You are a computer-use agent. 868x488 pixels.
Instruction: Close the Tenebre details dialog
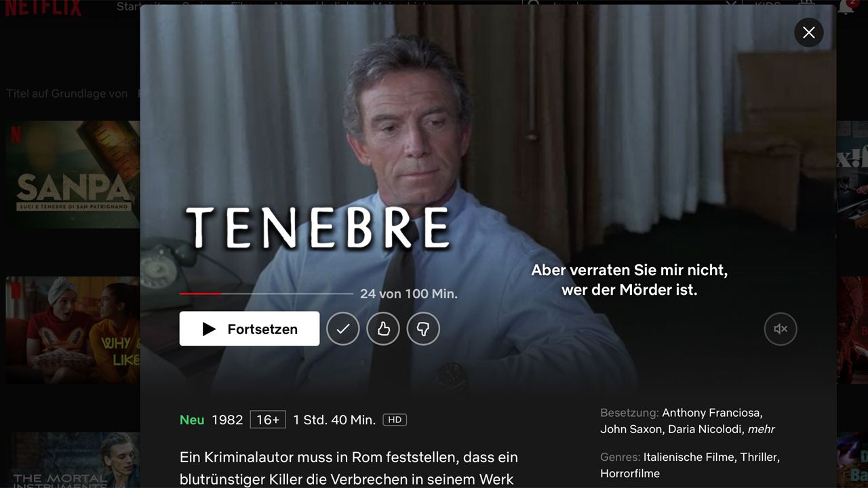pos(809,32)
